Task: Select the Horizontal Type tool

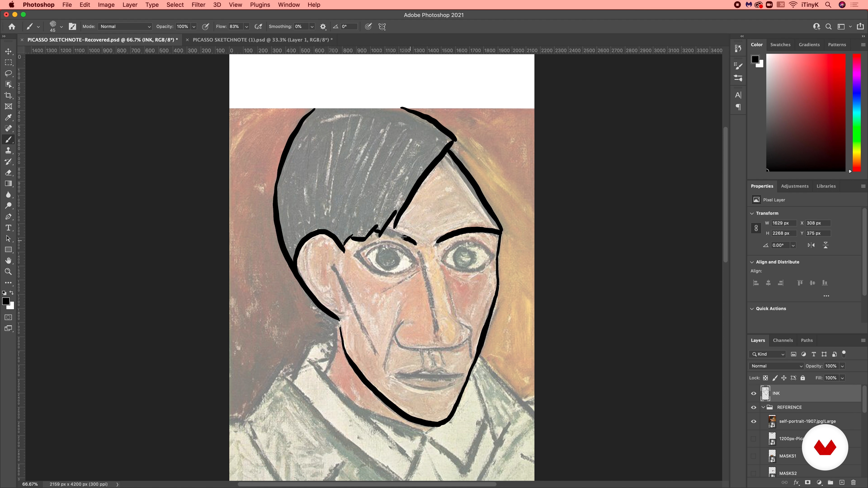Action: (x=8, y=228)
